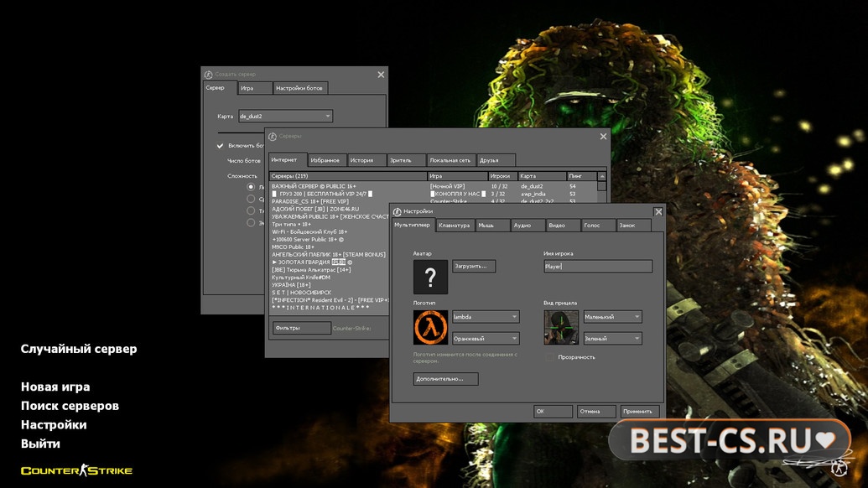The image size is (868, 488).
Task: Select server row PARADISE_CS 18+ [FREE VIP]
Action: point(433,201)
